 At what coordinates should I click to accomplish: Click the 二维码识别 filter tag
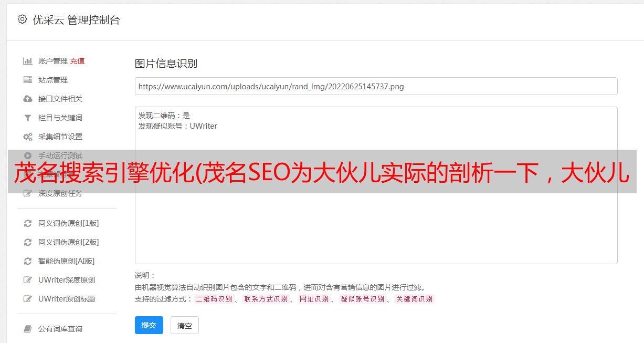214,299
